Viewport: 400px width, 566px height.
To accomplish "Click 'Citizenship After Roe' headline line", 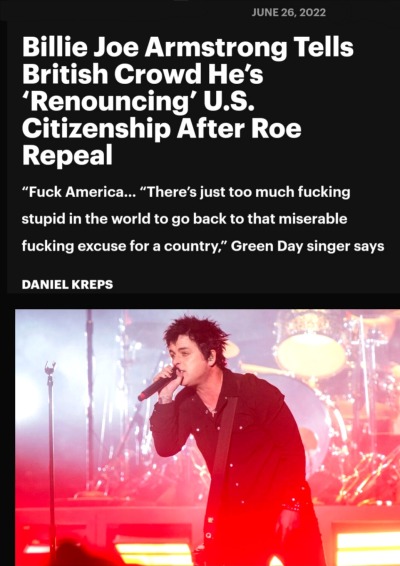I will [x=161, y=128].
